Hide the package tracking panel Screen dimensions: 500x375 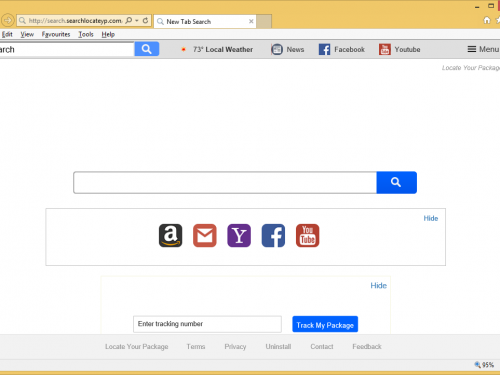click(379, 286)
